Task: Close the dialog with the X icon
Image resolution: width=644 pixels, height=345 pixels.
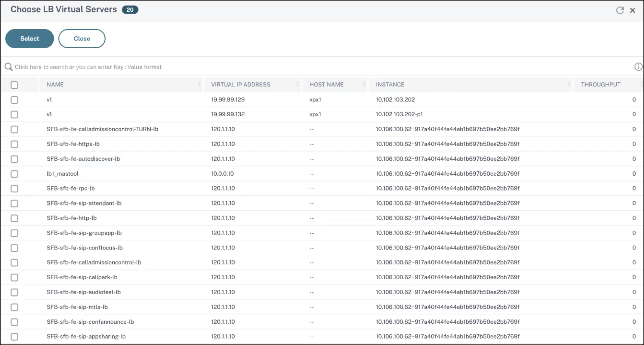Action: [633, 10]
